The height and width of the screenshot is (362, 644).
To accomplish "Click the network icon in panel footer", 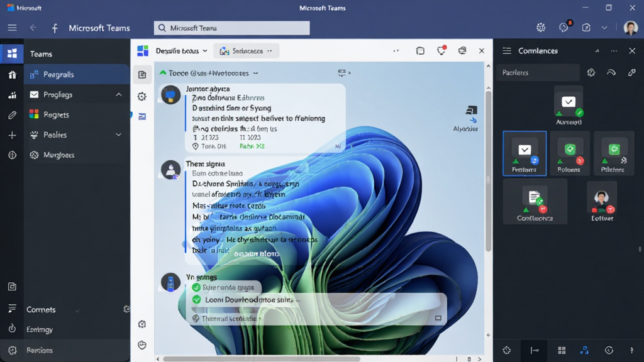I will [x=584, y=350].
